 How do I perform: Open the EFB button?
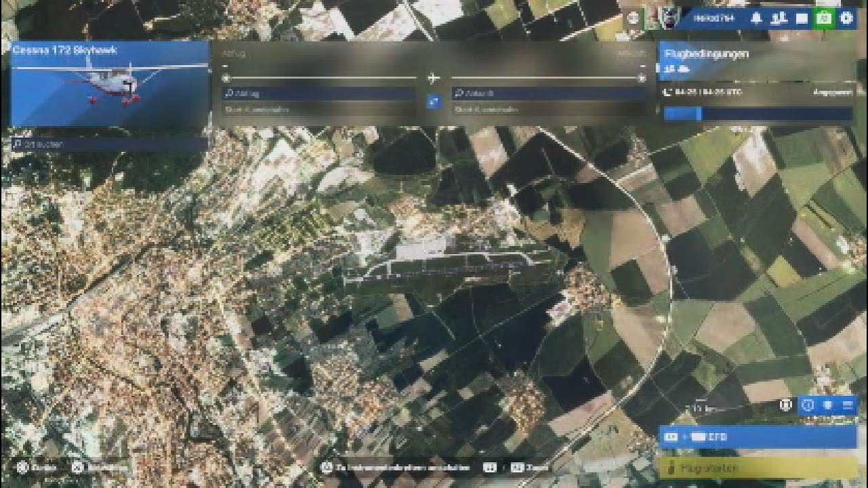coord(757,437)
